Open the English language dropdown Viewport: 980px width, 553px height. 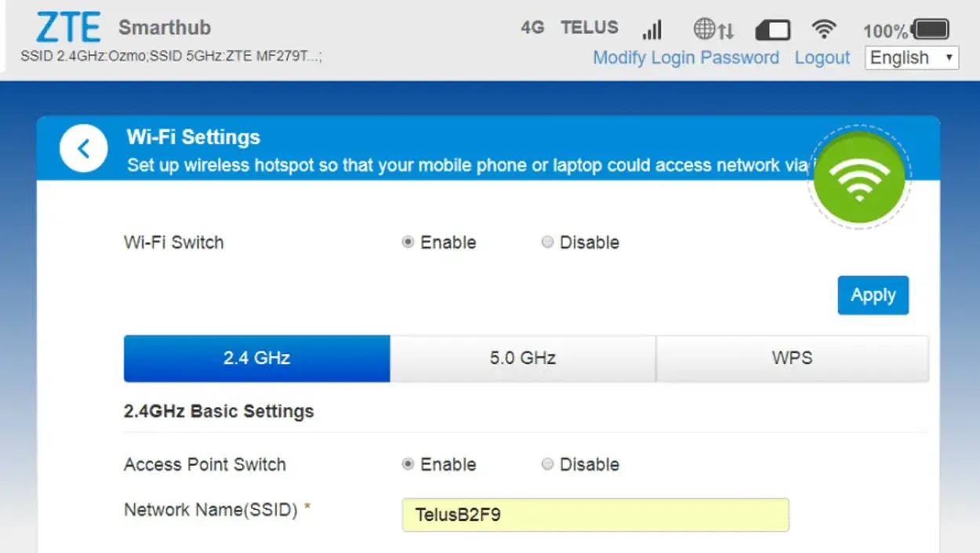911,57
